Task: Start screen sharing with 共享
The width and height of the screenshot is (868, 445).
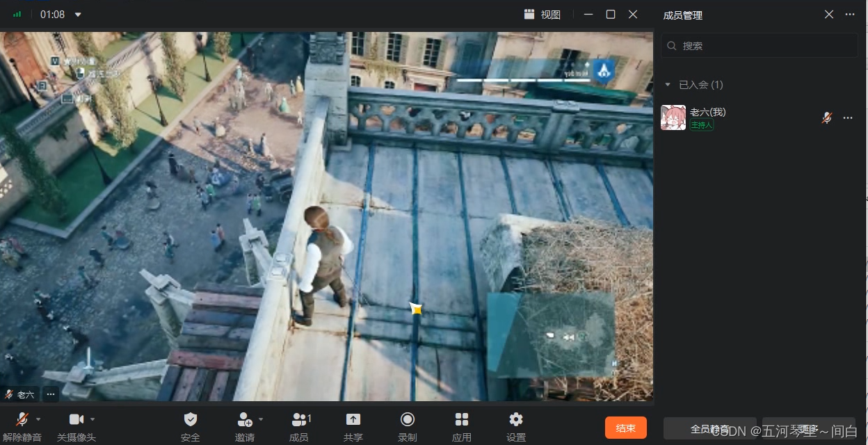Action: point(353,426)
